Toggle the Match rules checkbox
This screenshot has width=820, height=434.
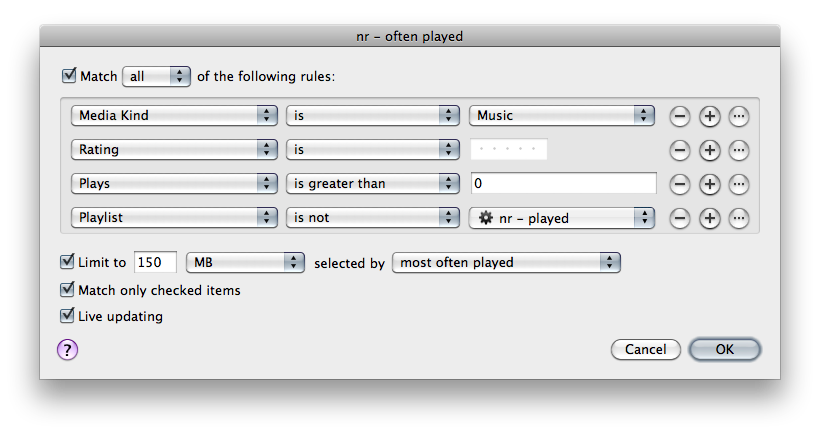69,75
